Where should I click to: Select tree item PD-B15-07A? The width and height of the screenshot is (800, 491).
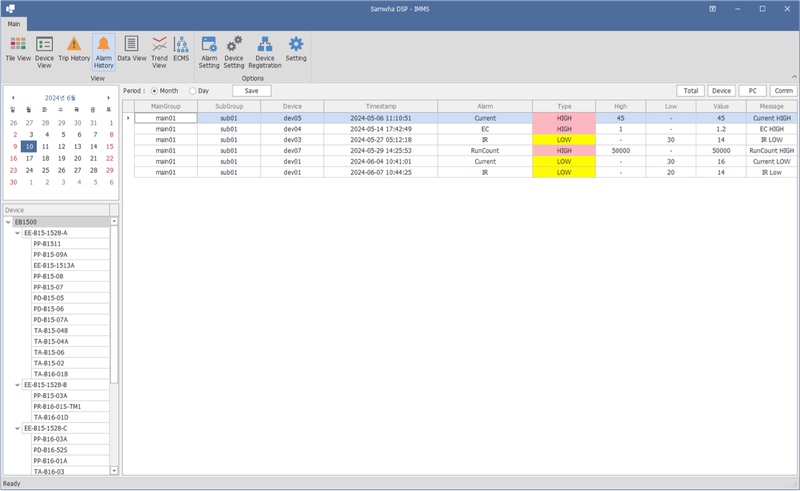point(70,320)
